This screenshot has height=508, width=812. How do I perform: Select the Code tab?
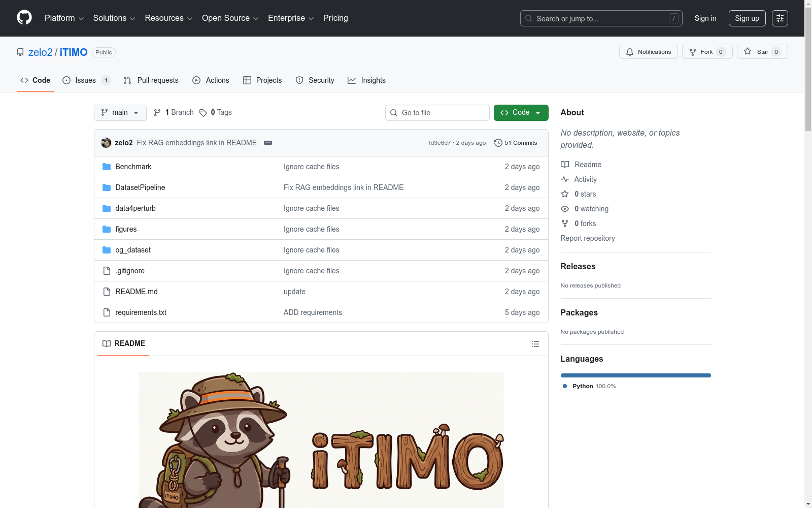tap(36, 80)
